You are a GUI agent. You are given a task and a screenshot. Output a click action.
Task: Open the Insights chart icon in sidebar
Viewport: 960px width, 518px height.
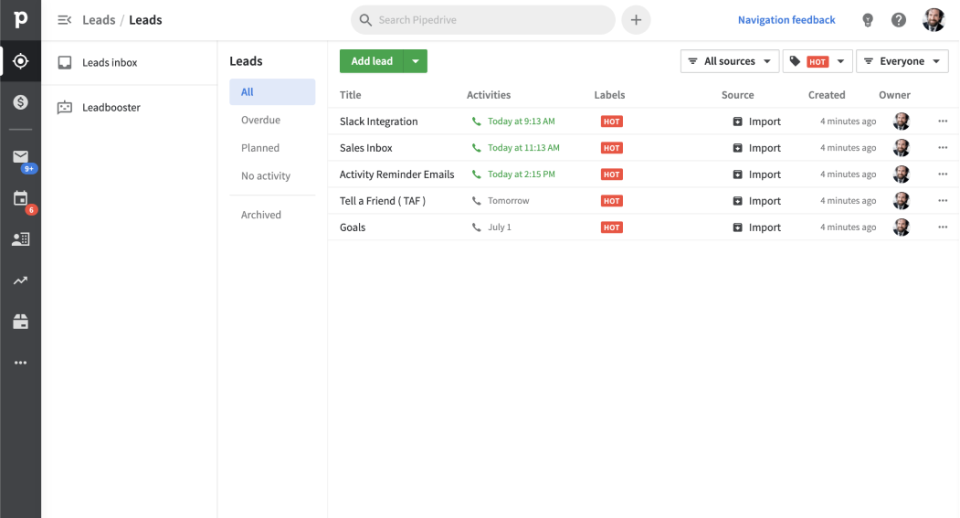click(20, 280)
